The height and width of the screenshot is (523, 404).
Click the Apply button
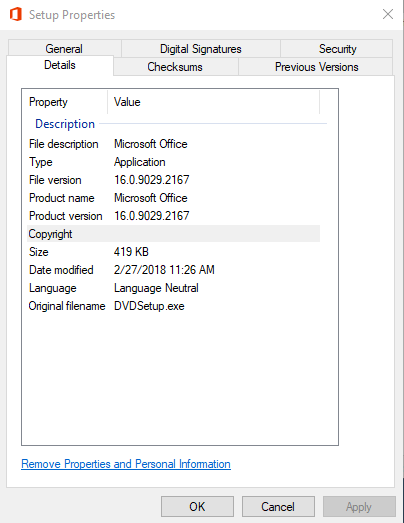point(359,507)
